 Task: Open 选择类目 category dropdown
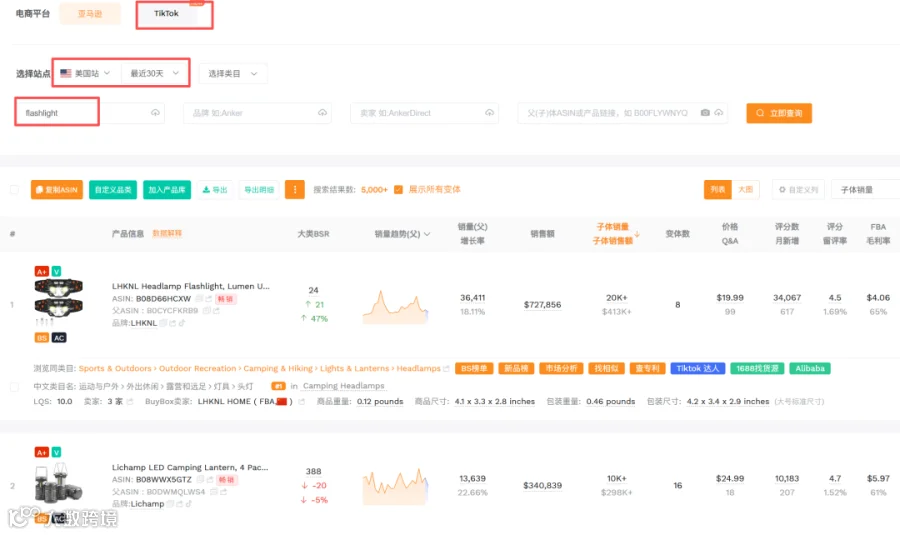coord(232,73)
